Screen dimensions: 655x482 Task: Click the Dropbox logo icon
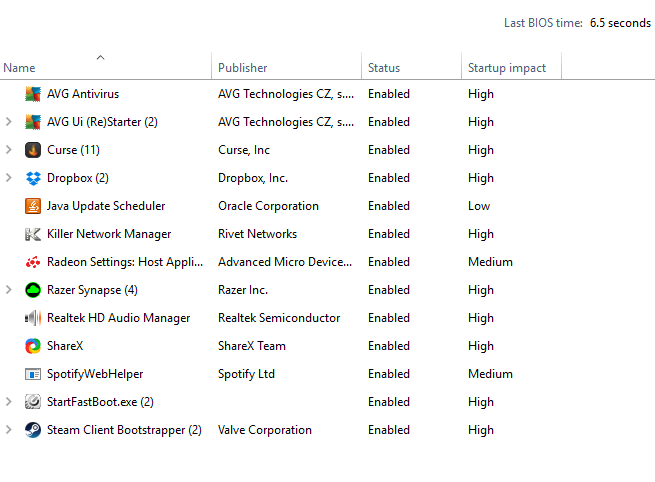(x=33, y=178)
